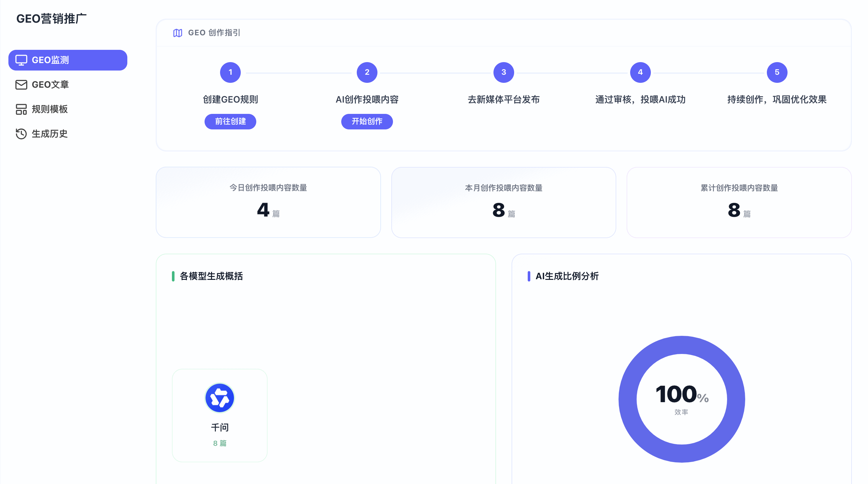
Task: Click the step 5 numbered circle
Action: (777, 72)
